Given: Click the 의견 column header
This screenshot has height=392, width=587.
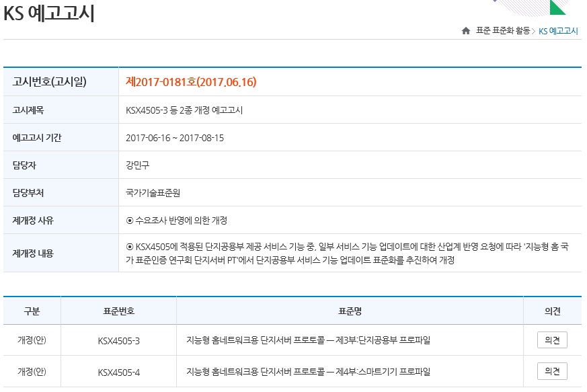Looking at the screenshot, I should click(x=554, y=309).
